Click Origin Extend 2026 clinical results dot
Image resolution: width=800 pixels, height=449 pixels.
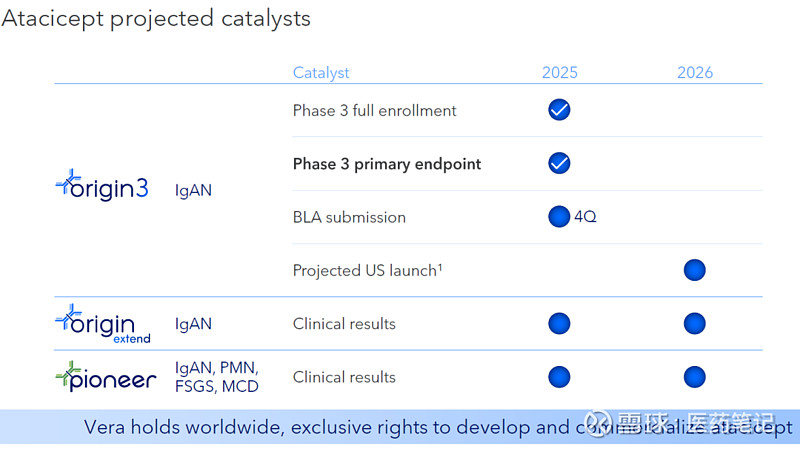(x=694, y=324)
